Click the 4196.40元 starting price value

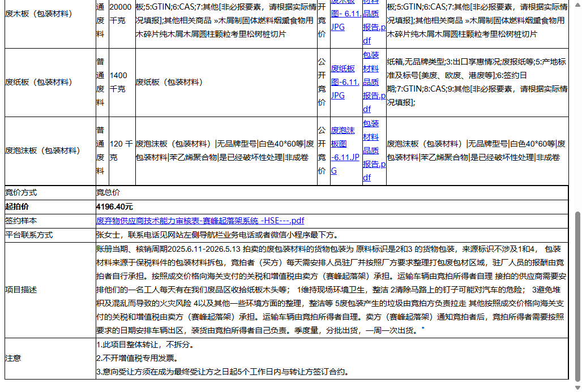[x=115, y=206]
